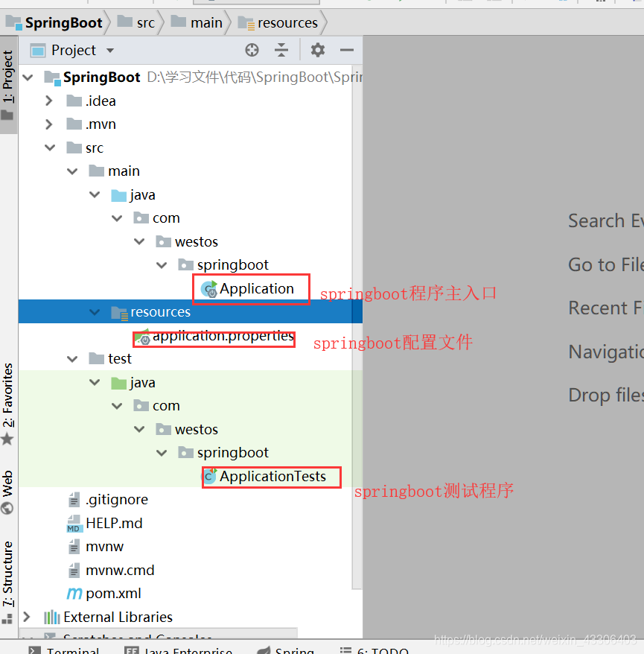Collapse the test folder chevron
The height and width of the screenshot is (654, 644).
tap(72, 359)
